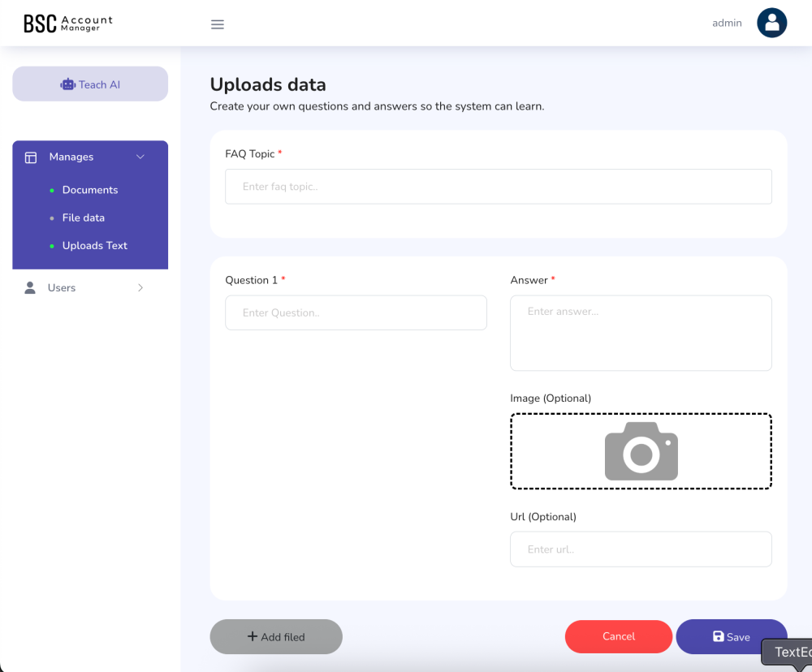Click the Url (Optional) label
Image resolution: width=812 pixels, height=672 pixels.
point(543,517)
